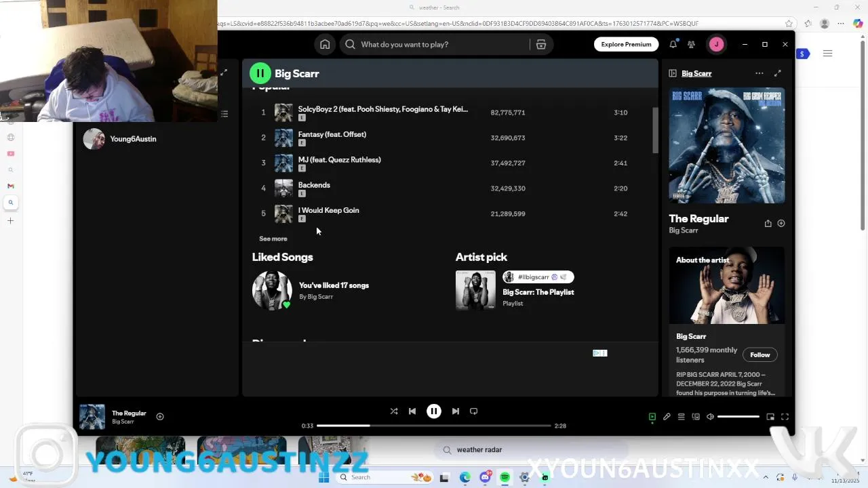
Task: Open the Friend Activity icon
Action: (691, 44)
